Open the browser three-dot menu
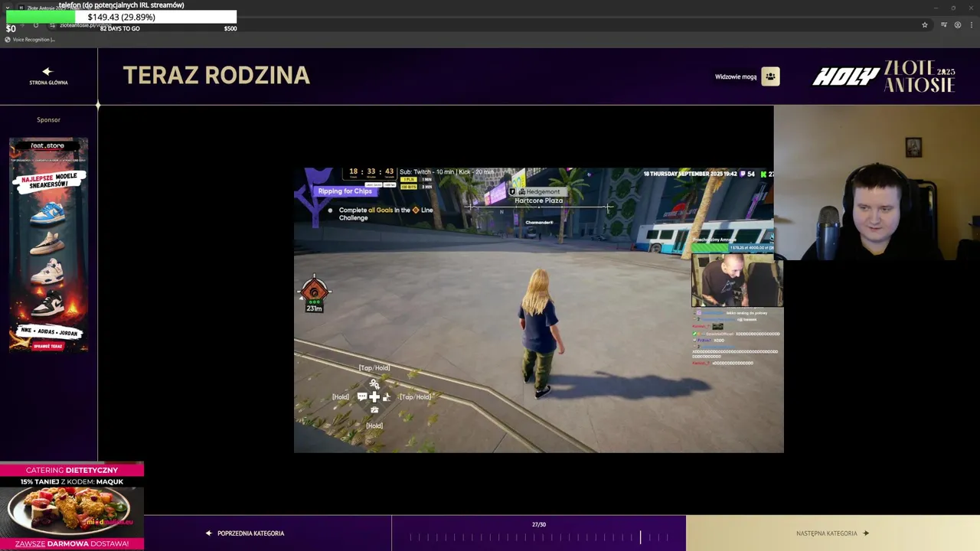 pos(971,24)
